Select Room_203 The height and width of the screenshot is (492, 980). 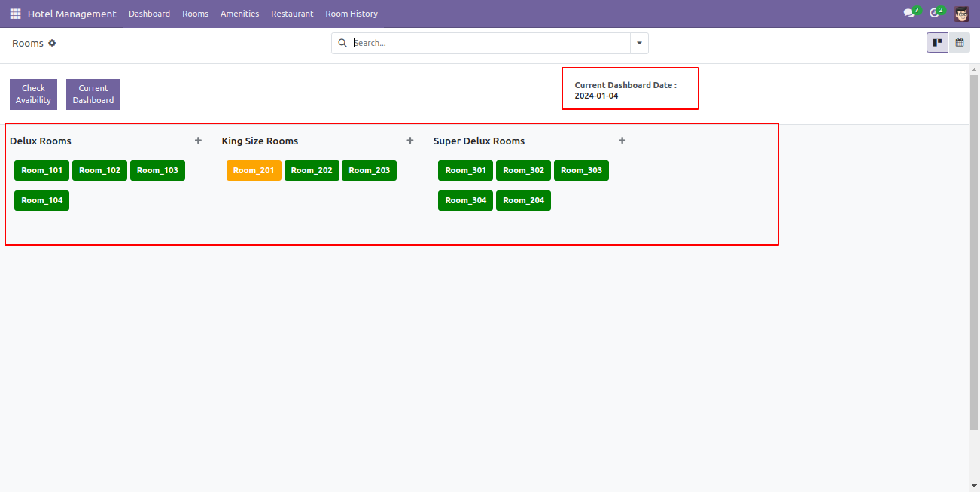click(370, 170)
